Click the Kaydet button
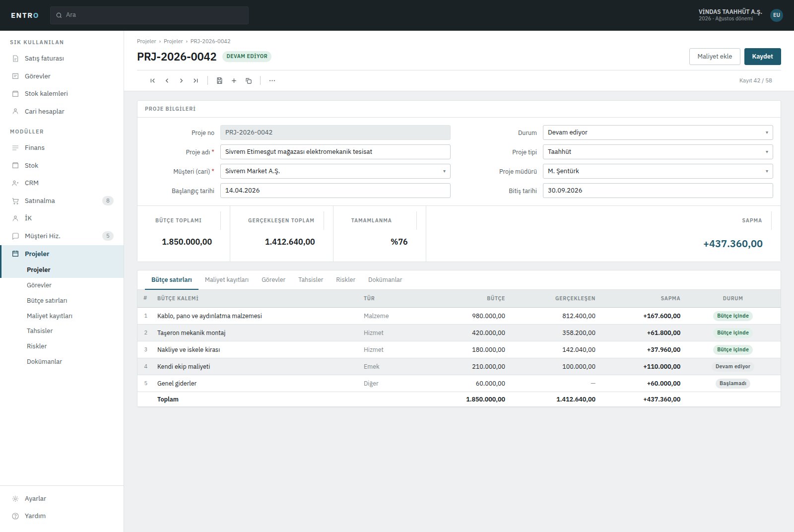Image resolution: width=794 pixels, height=532 pixels. pos(762,57)
